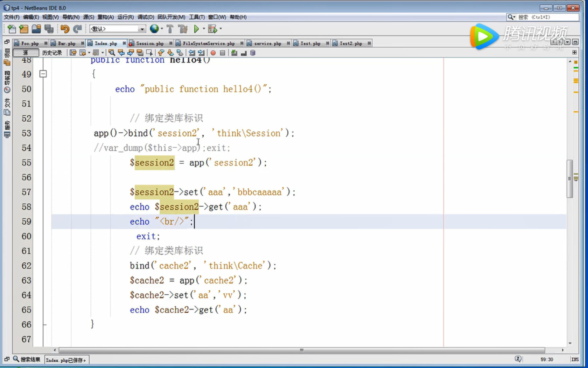Toggle bookmark on current line

pos(180,53)
